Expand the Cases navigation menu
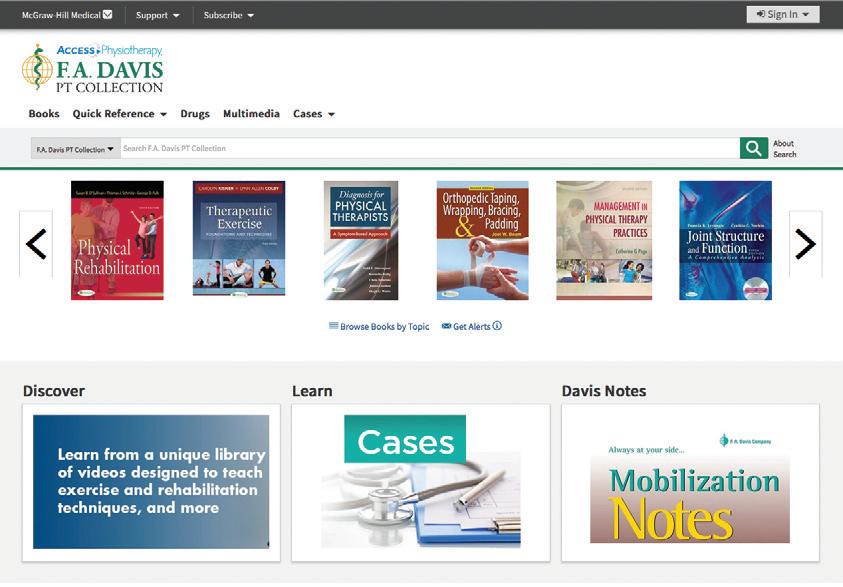The width and height of the screenshot is (843, 587). 313,113
